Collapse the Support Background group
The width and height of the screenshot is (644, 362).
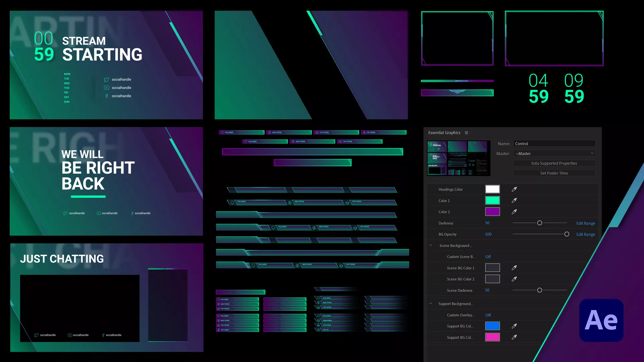431,304
